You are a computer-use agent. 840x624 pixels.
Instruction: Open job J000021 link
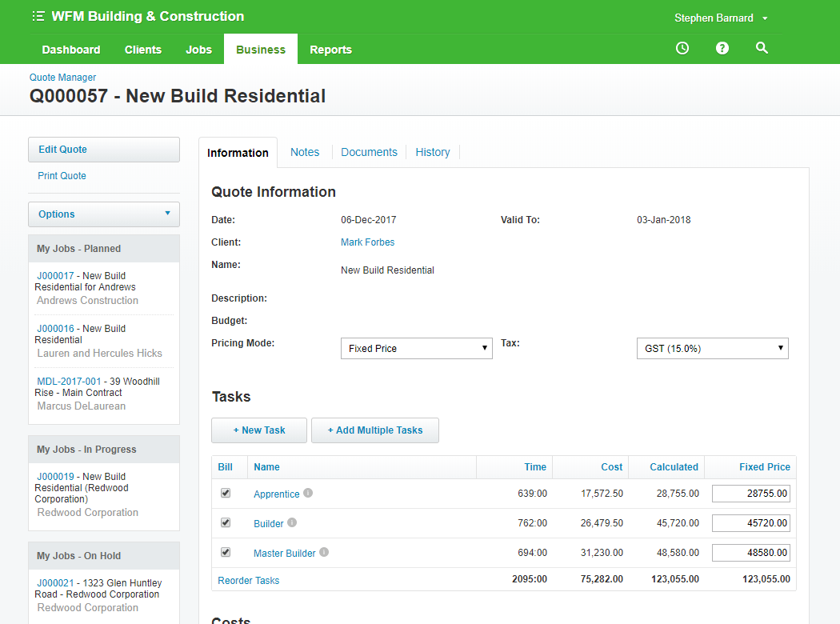[55, 582]
